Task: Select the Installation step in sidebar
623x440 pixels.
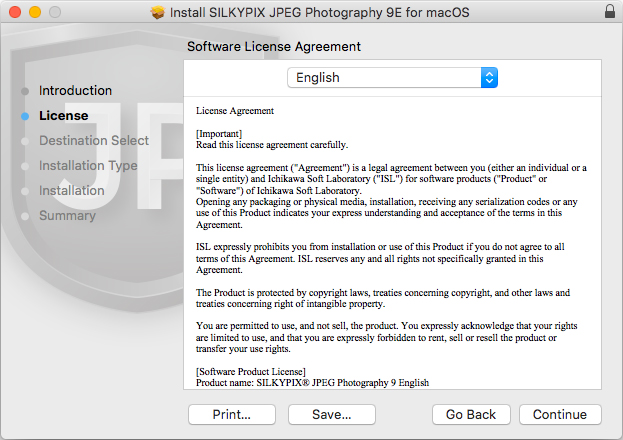Action: click(x=72, y=190)
